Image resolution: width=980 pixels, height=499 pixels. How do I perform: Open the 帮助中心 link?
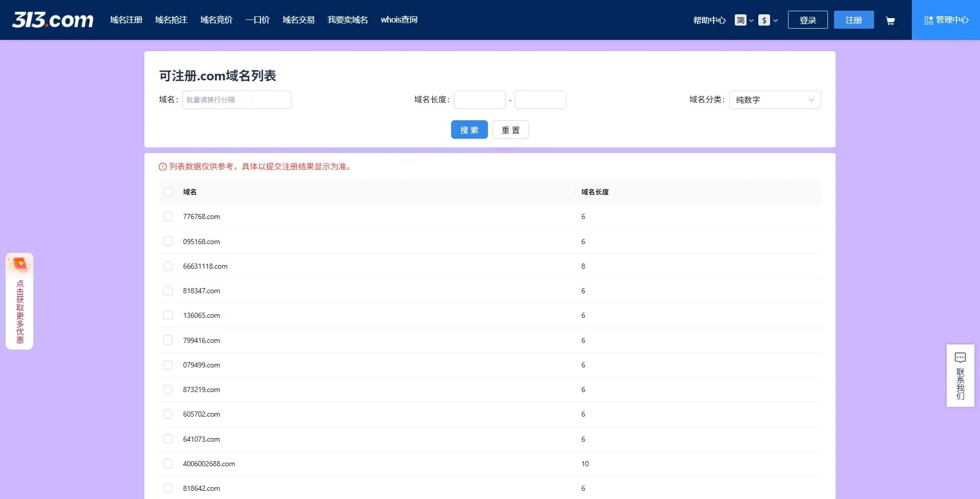tap(709, 20)
